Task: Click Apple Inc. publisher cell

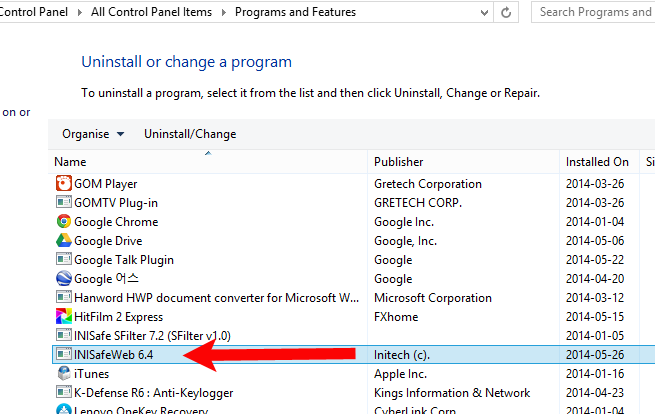Action: pos(401,373)
